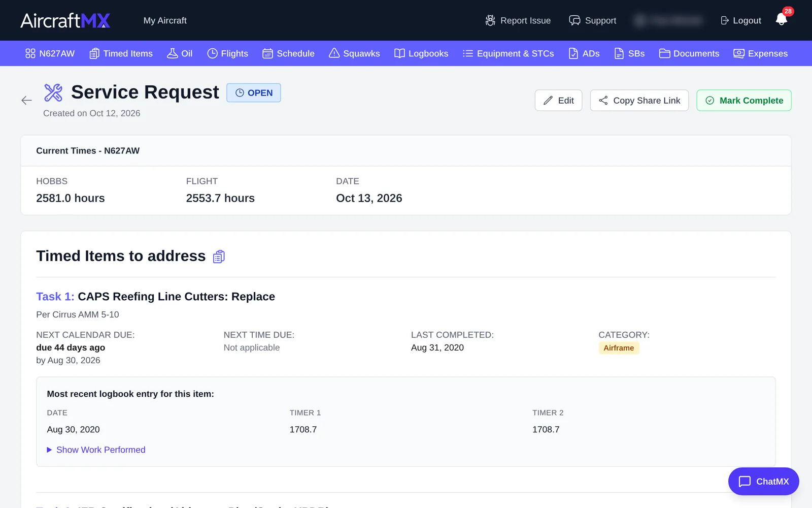The height and width of the screenshot is (508, 812).
Task: Switch to the Flights tab
Action: pyautogui.click(x=227, y=53)
